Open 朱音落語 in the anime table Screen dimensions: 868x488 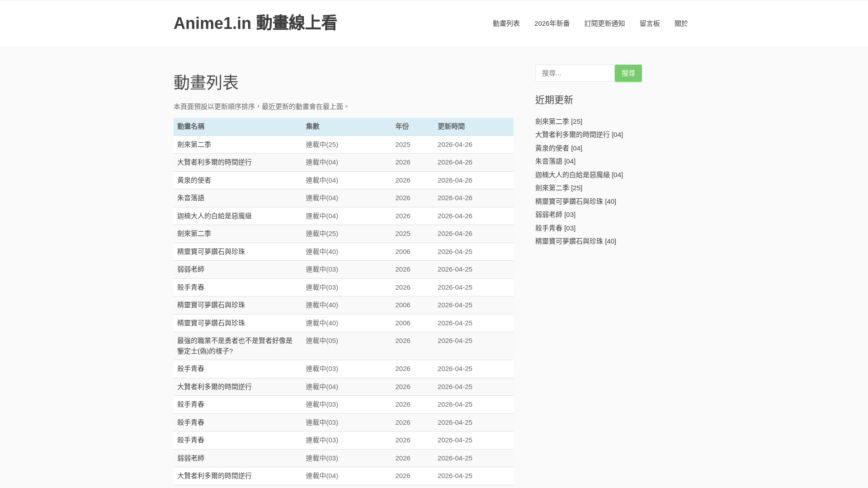pos(191,198)
